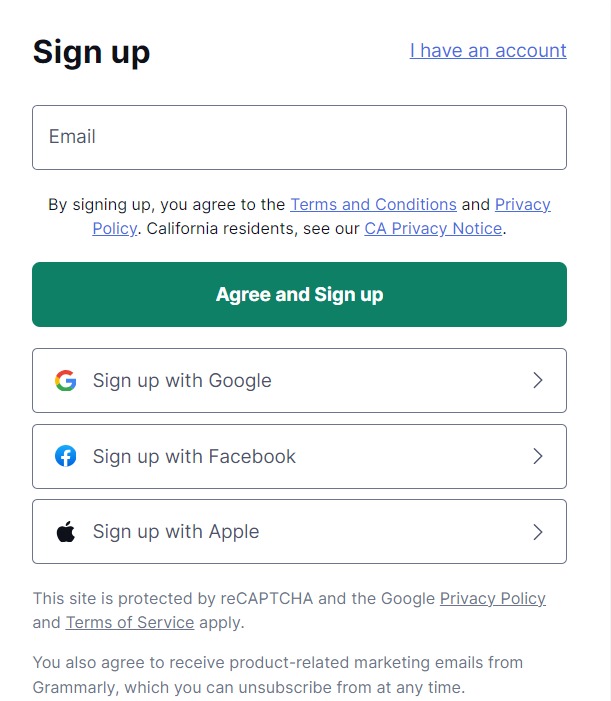611x701 pixels.
Task: Open Google's Privacy Policy link in reCAPTCHA notice
Action: tap(493, 599)
